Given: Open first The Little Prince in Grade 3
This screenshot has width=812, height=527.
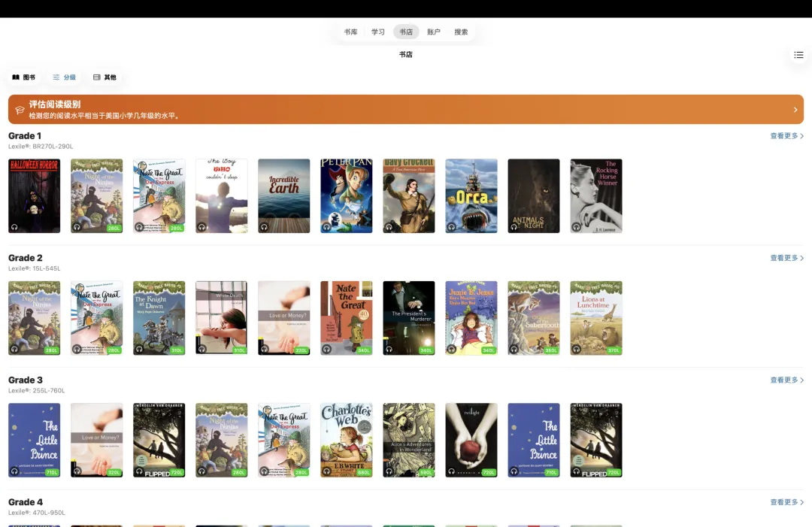Looking at the screenshot, I should point(34,440).
